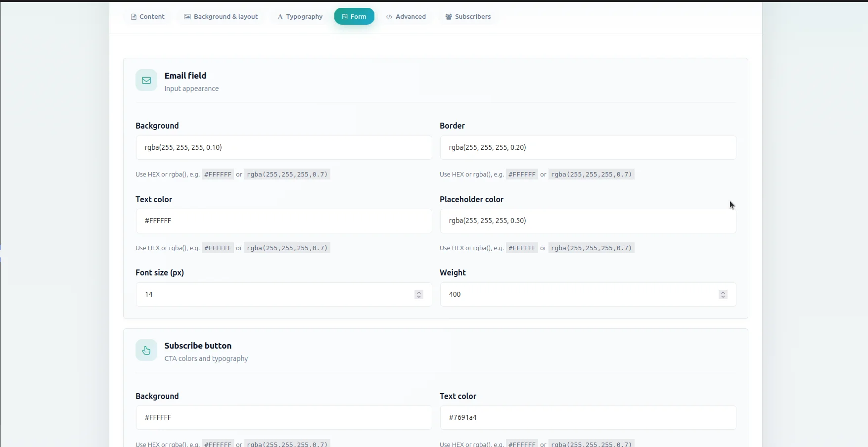Click the Form tab icon
This screenshot has width=868, height=447.
point(345,17)
